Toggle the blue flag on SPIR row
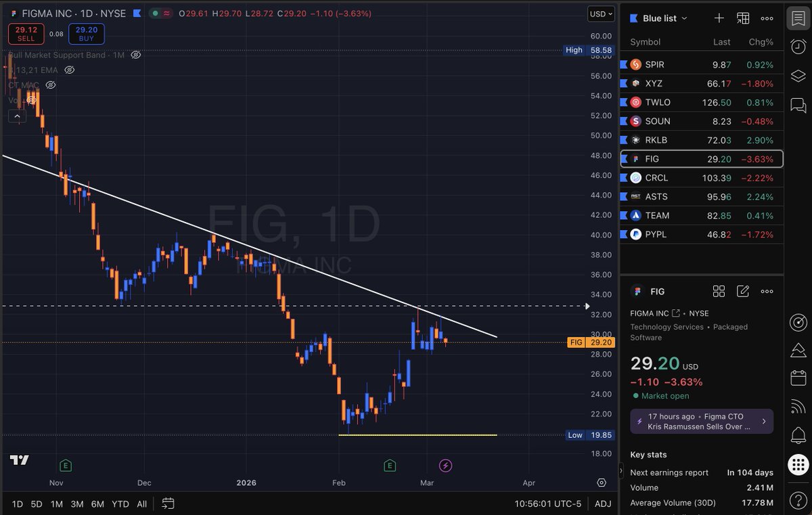 coord(624,65)
